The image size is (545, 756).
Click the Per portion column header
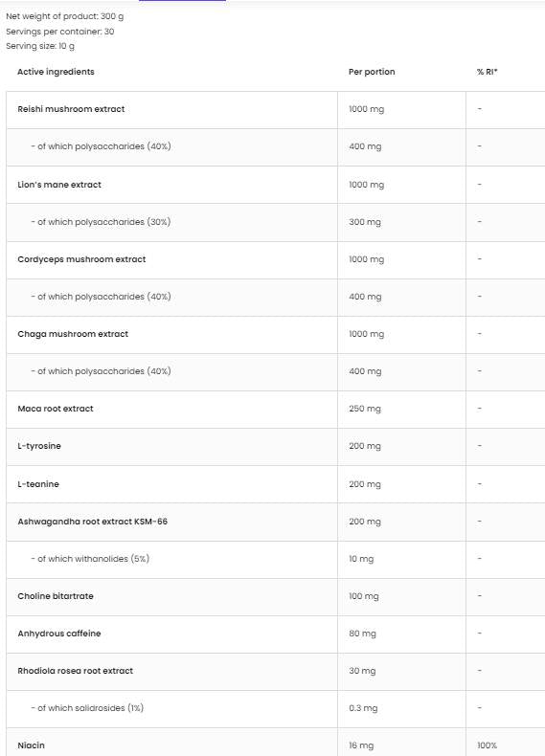pos(372,72)
